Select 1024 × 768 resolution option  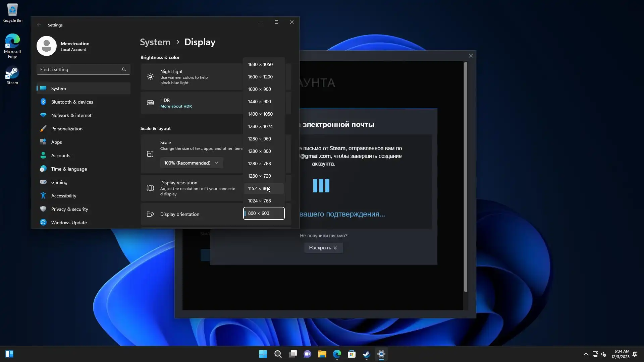coord(259,201)
